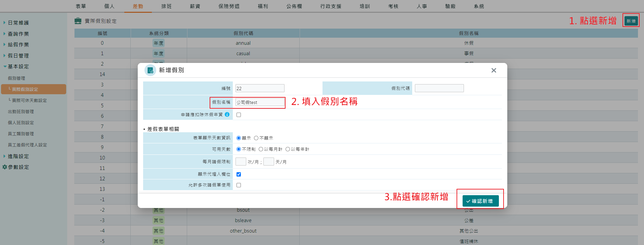The width and height of the screenshot is (644, 245).
Task: Open the 個人 top menu
Action: (x=110, y=6)
